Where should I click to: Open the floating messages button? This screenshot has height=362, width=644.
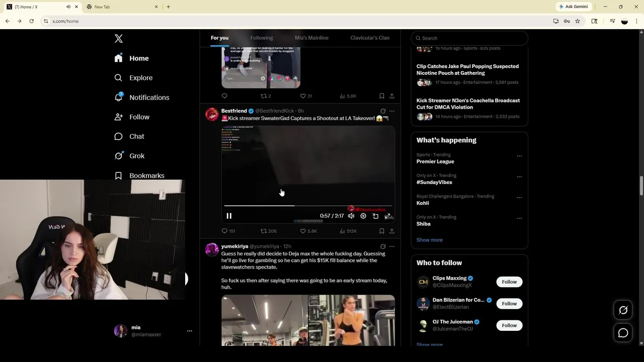tap(623, 333)
